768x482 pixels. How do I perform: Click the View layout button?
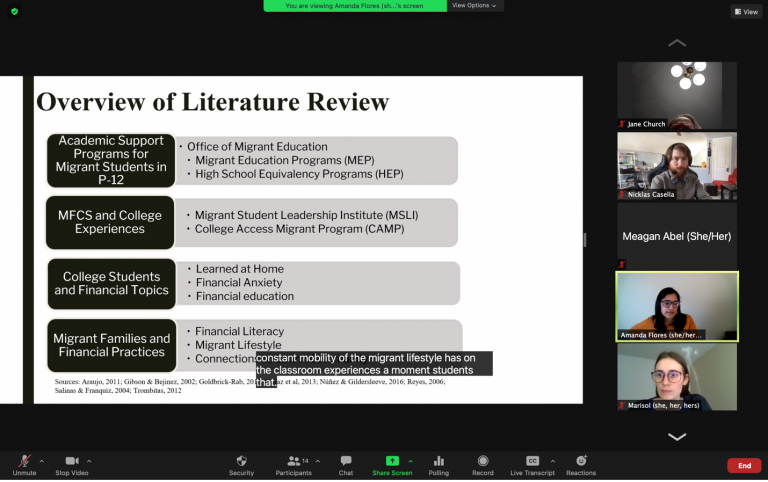[745, 11]
